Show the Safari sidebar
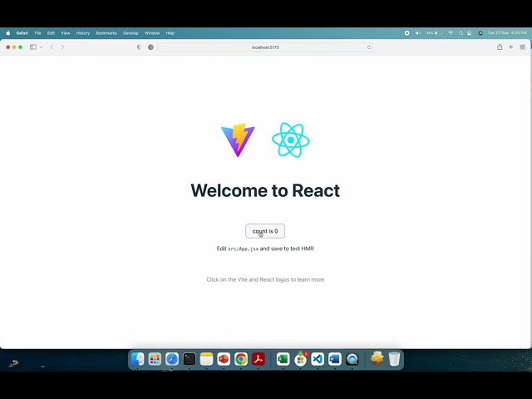The height and width of the screenshot is (399, 532). (x=33, y=47)
